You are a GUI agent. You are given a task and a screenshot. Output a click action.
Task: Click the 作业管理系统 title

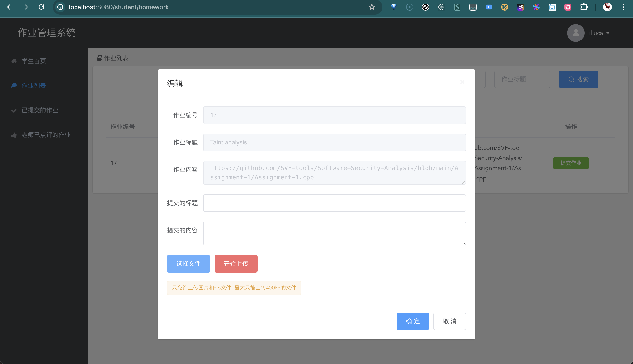point(46,33)
